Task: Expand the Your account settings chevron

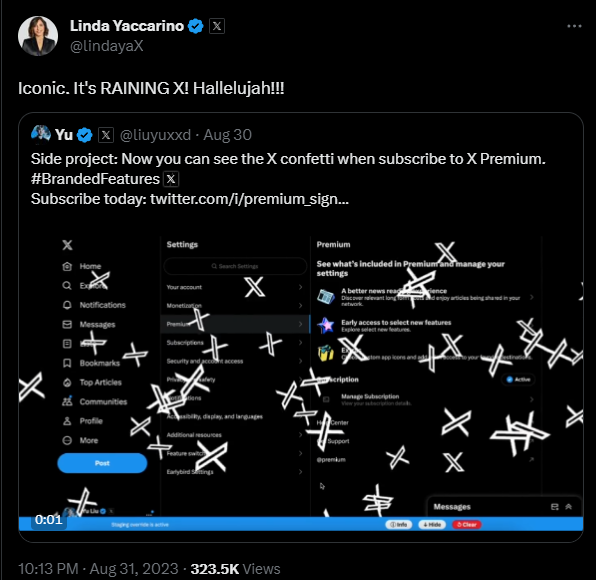Action: point(301,287)
